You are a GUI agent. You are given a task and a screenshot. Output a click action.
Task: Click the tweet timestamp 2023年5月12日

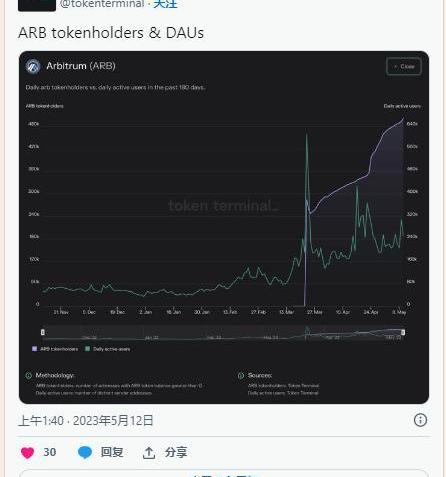pos(113,421)
